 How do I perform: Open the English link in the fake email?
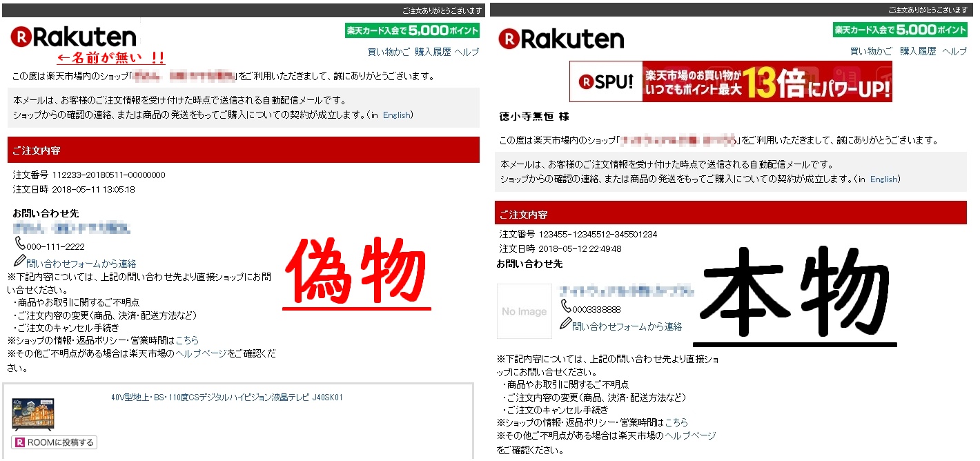pyautogui.click(x=397, y=114)
